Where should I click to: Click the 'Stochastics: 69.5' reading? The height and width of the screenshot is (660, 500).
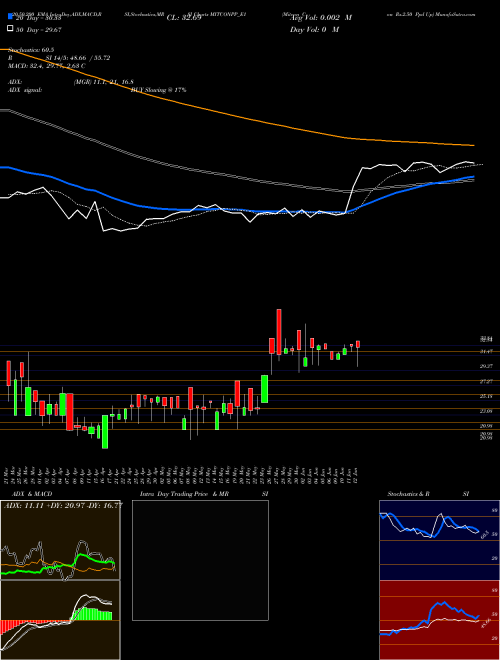[31, 50]
